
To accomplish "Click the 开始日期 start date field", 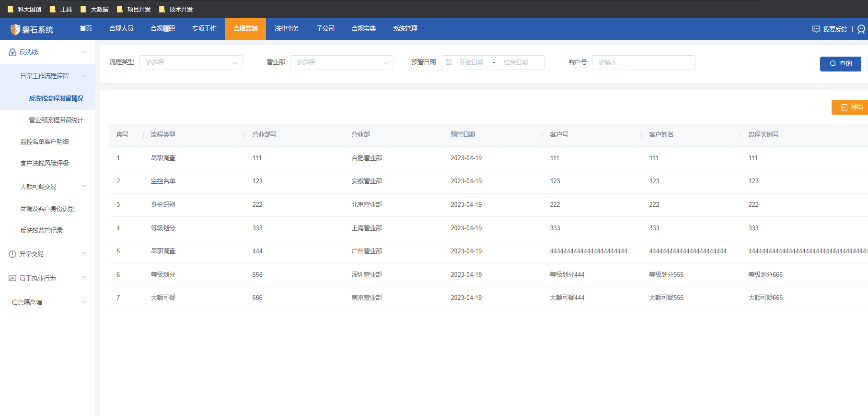I will [x=471, y=62].
